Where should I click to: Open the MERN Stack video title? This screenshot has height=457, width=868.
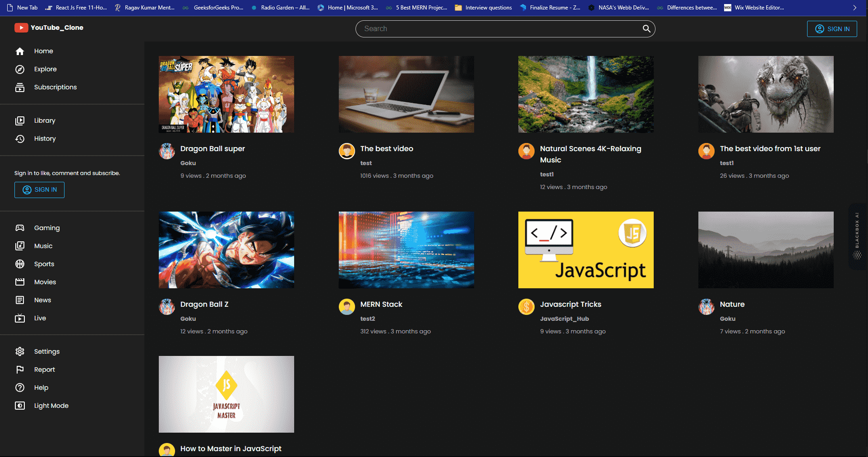coord(381,304)
